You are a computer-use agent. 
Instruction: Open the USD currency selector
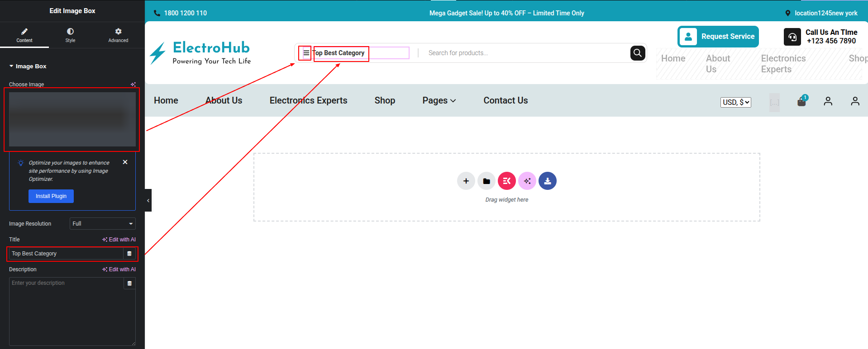(x=735, y=102)
